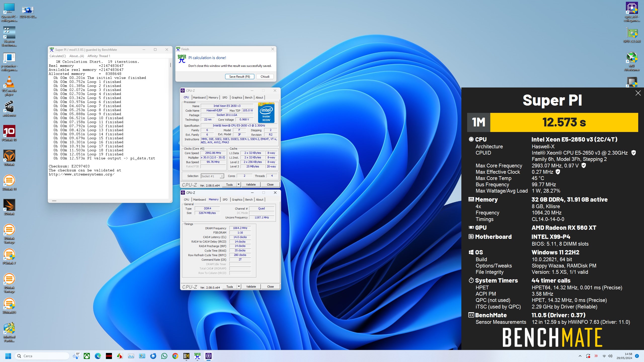
Task: Open the notification badge showing 2
Action: [x=637, y=356]
